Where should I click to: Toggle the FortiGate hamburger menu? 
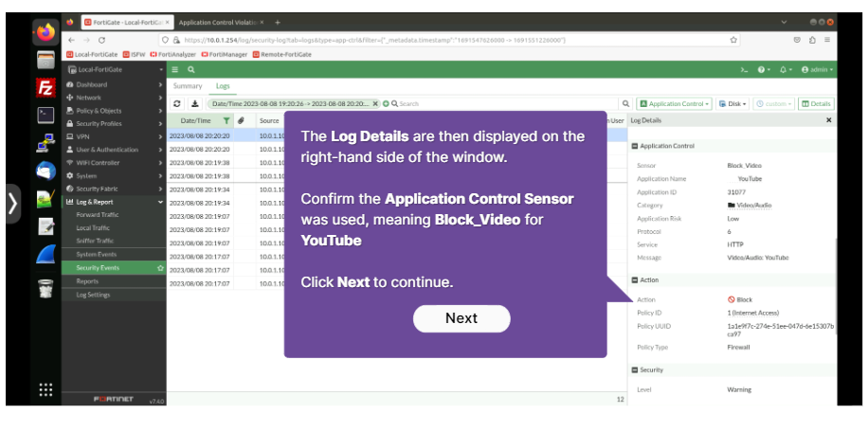click(x=175, y=70)
